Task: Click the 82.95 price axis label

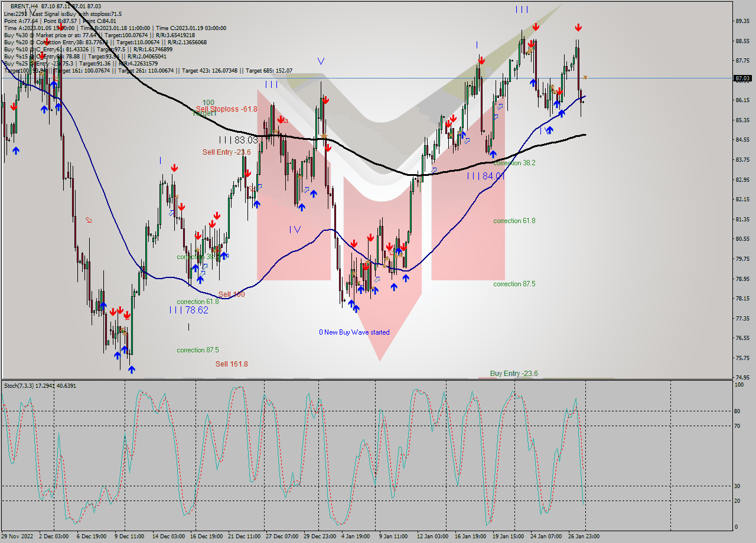Action: (743, 179)
